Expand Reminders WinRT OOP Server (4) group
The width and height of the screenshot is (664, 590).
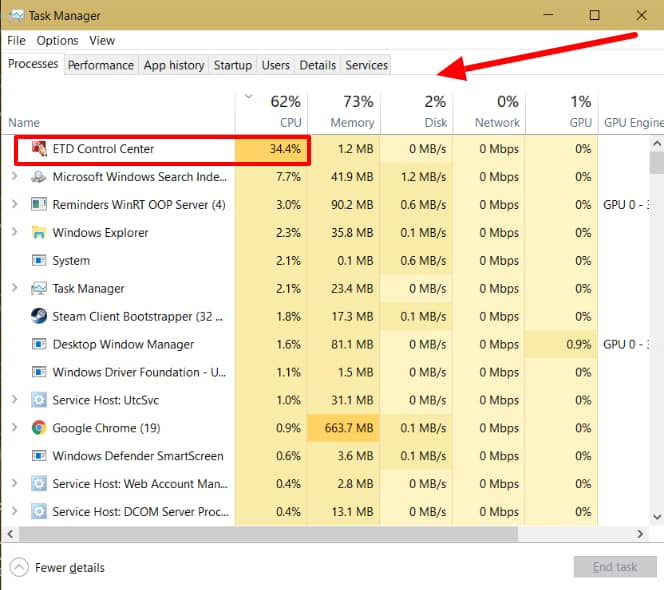(14, 204)
